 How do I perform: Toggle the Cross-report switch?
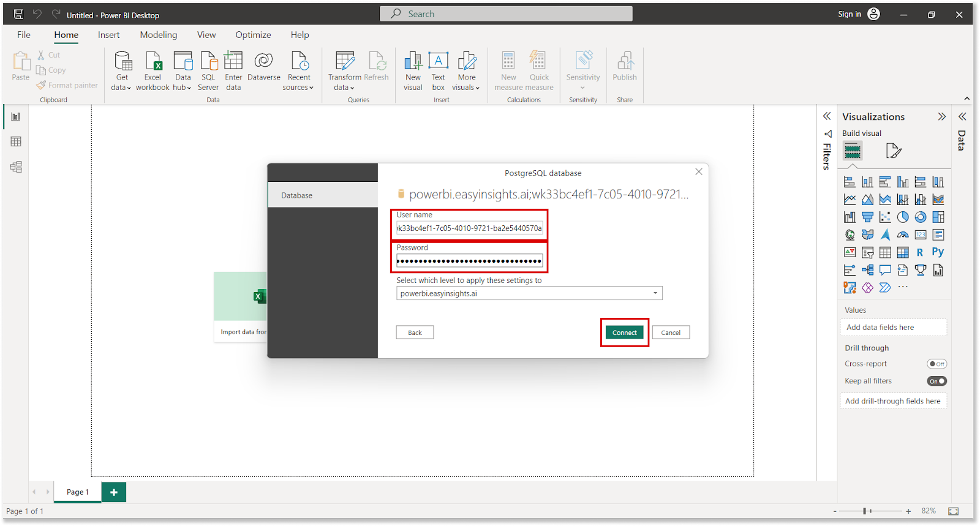pos(937,364)
